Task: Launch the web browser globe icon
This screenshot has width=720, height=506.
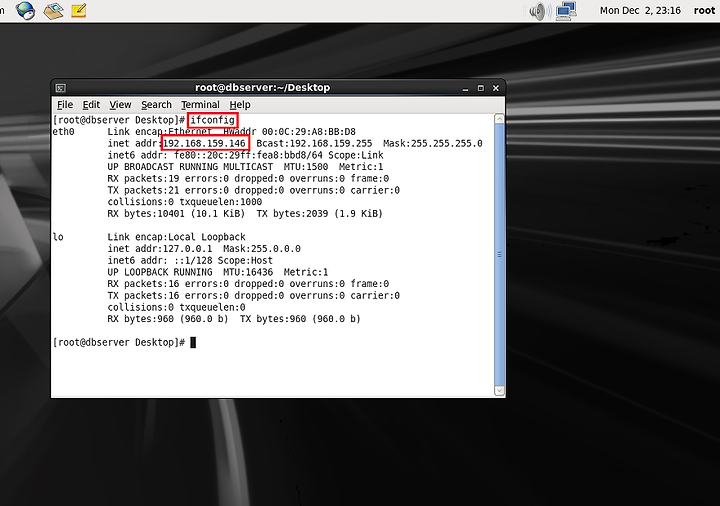Action: pyautogui.click(x=25, y=10)
